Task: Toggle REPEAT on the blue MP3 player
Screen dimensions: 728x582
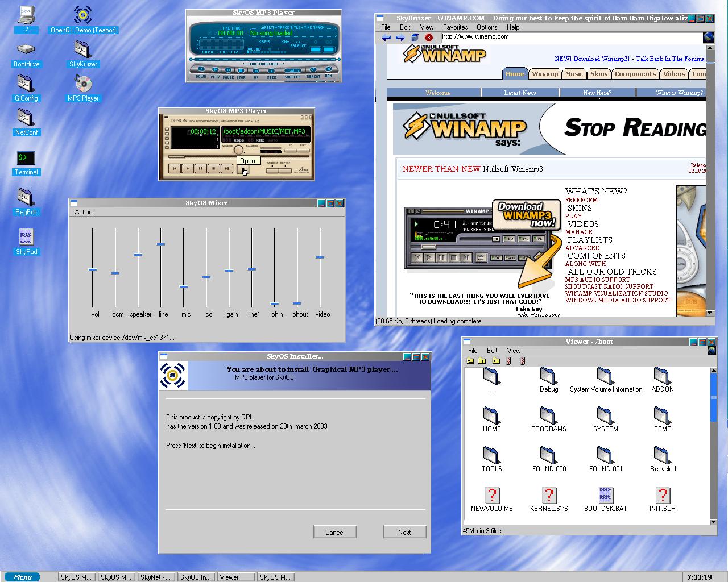Action: tap(313, 70)
